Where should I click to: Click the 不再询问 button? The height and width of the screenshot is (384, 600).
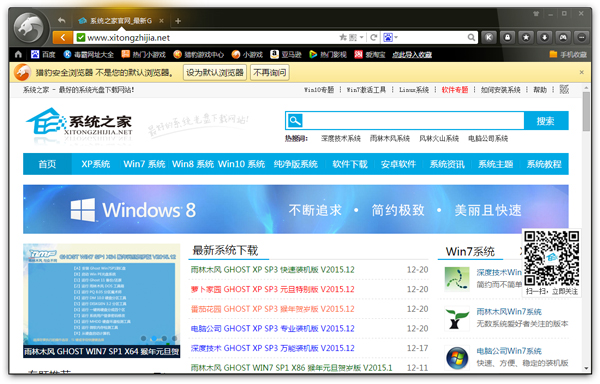[270, 72]
